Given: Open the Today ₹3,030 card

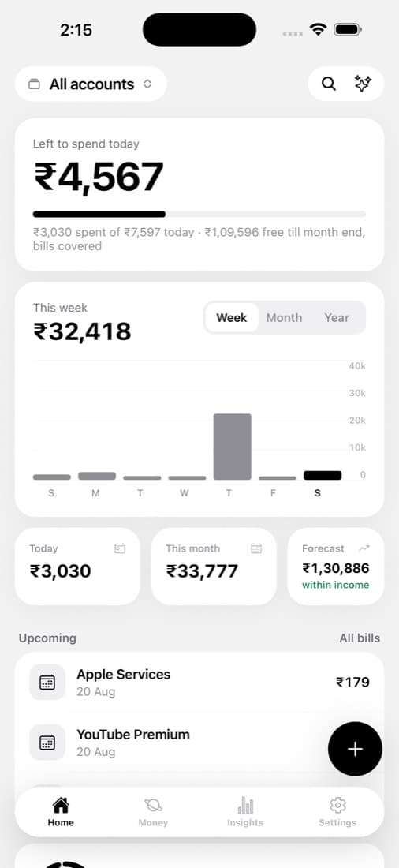Looking at the screenshot, I should point(77,567).
